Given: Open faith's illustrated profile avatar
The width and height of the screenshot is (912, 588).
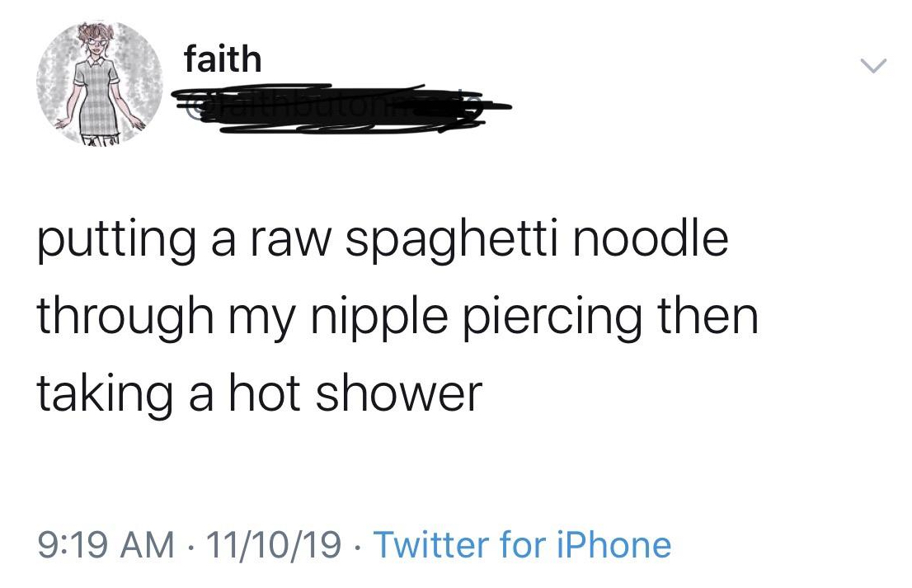Looking at the screenshot, I should point(100,83).
